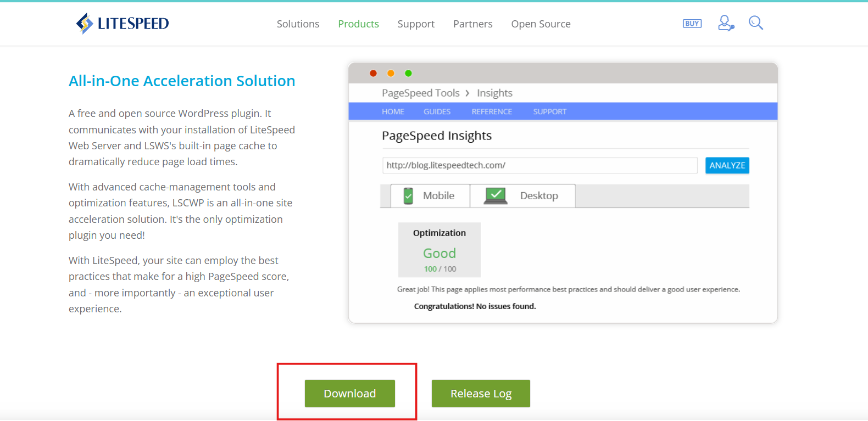868x421 pixels.
Task: Click the search magnifier icon
Action: point(756,23)
